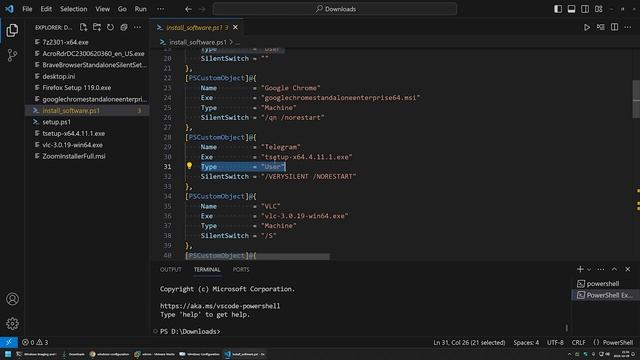Maximize the terminal panel with up chevron
The image size is (640, 360).
pos(614,269)
